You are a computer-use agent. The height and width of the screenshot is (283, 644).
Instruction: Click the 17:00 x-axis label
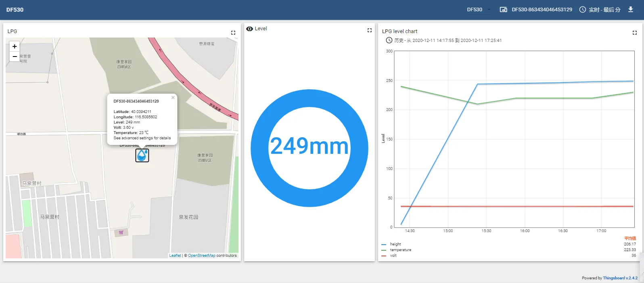[x=601, y=231]
